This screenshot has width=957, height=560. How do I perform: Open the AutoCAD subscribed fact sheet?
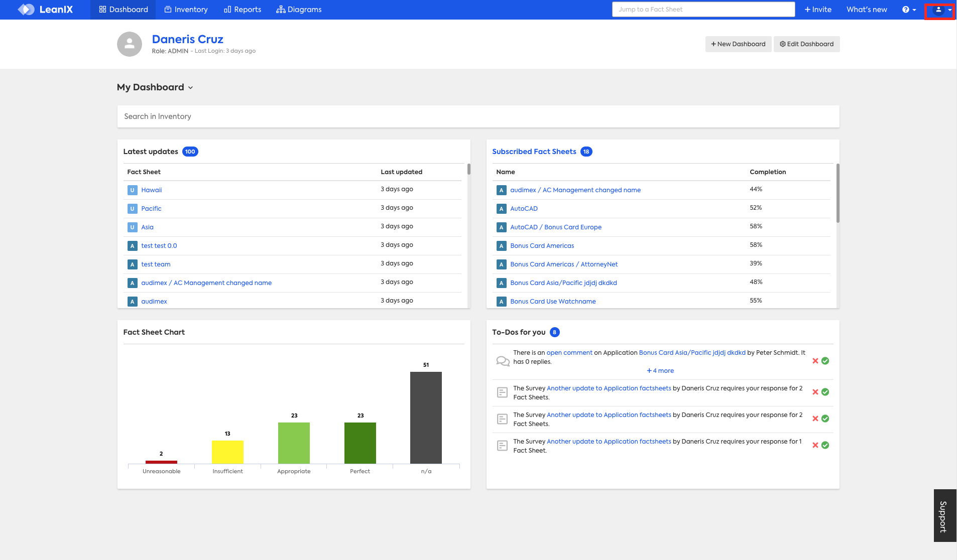point(524,209)
